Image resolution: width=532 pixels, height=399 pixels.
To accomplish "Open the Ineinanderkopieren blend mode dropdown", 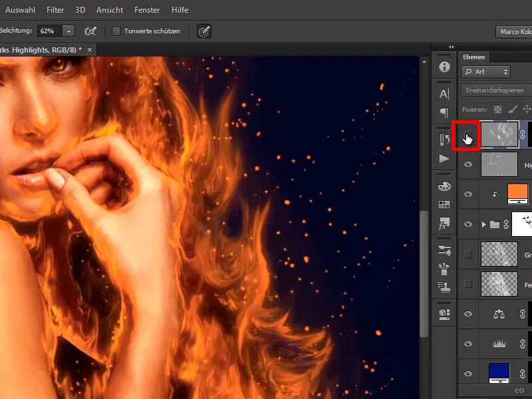I will point(496,90).
